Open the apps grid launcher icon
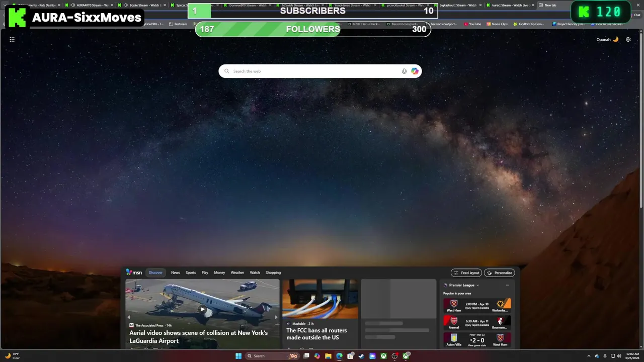644x362 pixels. (x=12, y=39)
